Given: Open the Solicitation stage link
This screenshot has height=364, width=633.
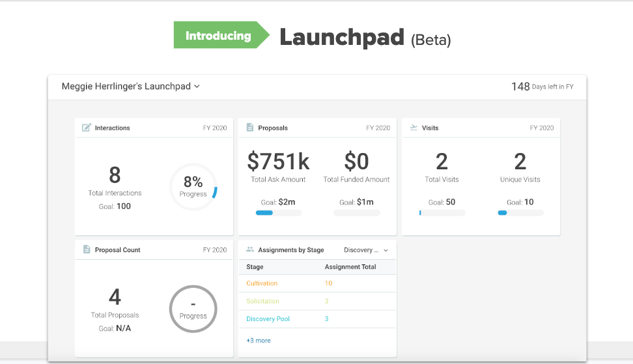Looking at the screenshot, I should 262,301.
